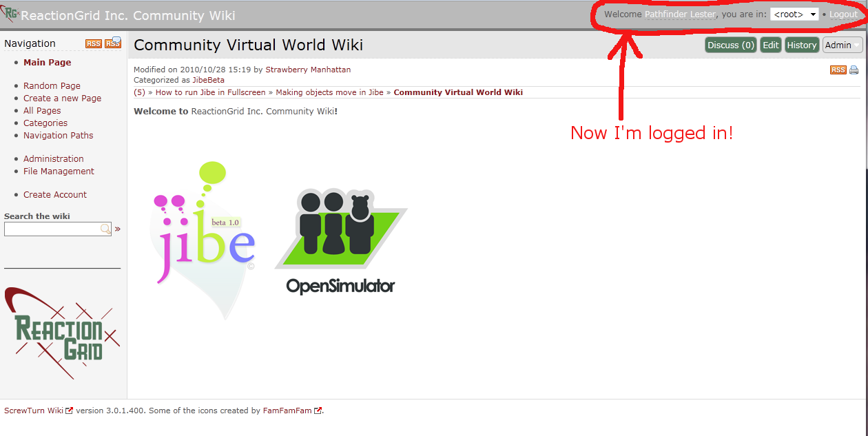This screenshot has width=868, height=436.
Task: Open the <root> namespace dropdown
Action: (x=794, y=14)
